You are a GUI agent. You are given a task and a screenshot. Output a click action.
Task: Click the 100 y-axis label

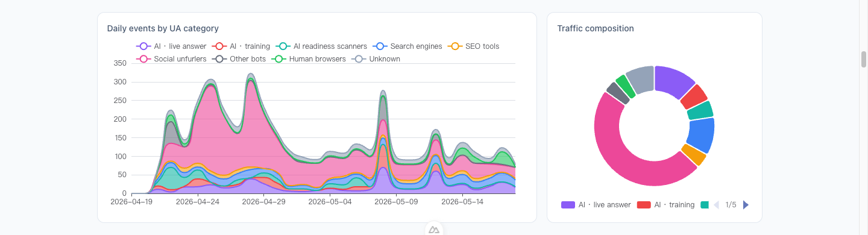point(119,157)
